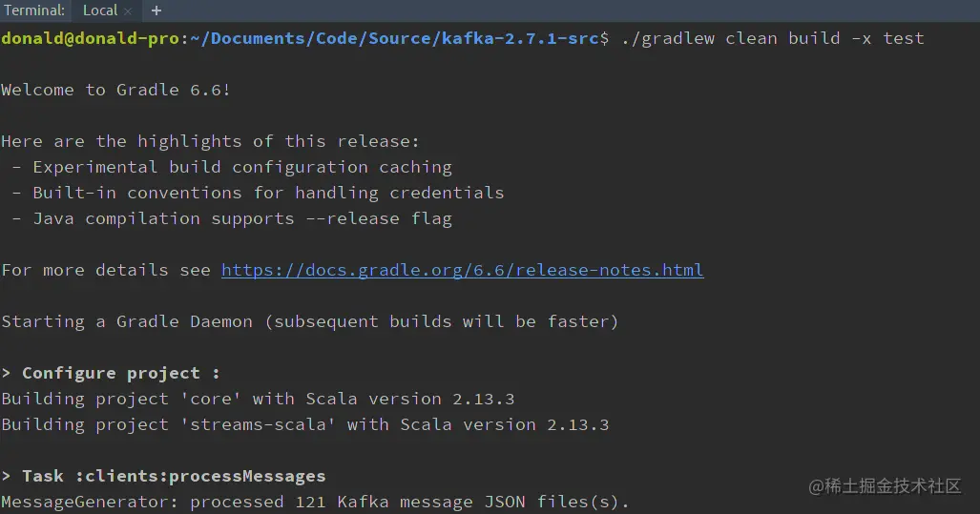Click the Welcome to Gradle 6.6! line
Viewport: 980px width, 514px height.
click(116, 90)
